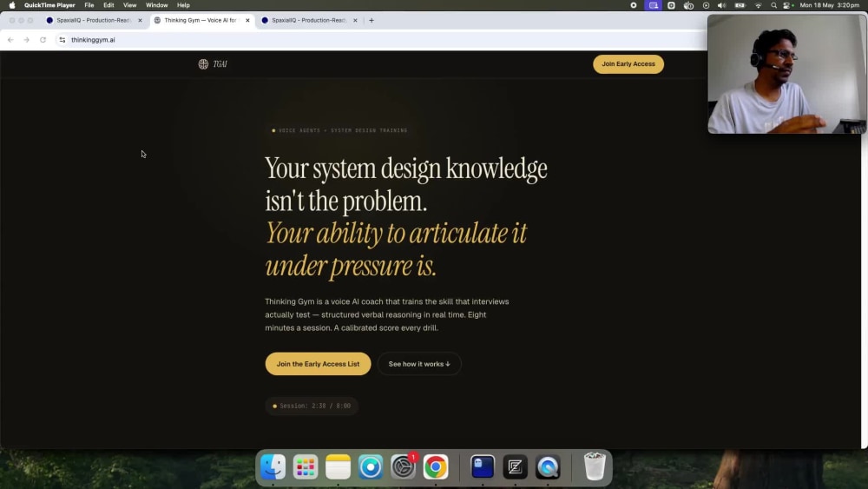Screen dimensions: 868x489
Task: Open Launchpad from the Dock
Action: point(306,466)
